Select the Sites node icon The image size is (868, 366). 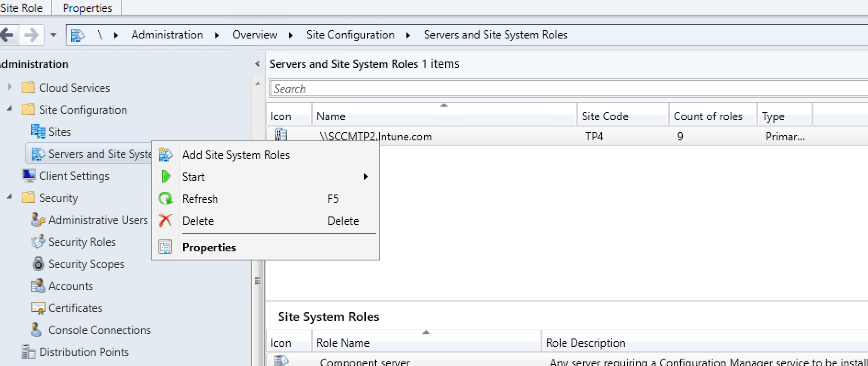point(38,131)
